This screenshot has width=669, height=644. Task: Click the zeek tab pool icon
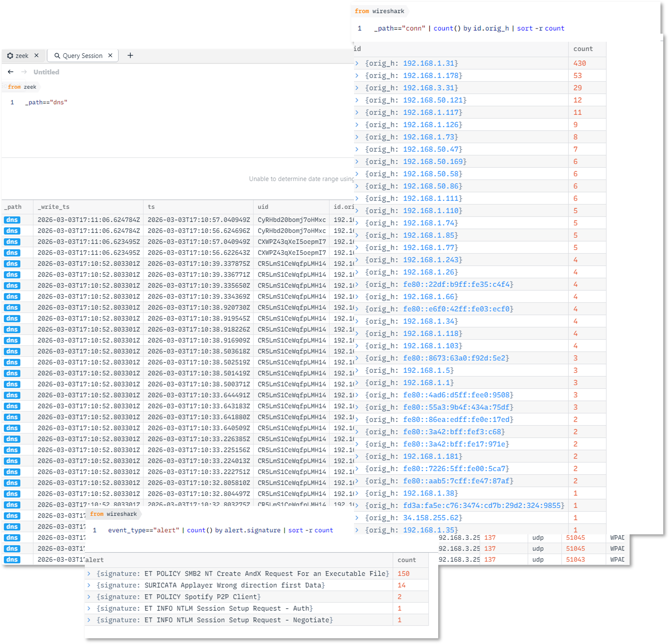pos(10,56)
